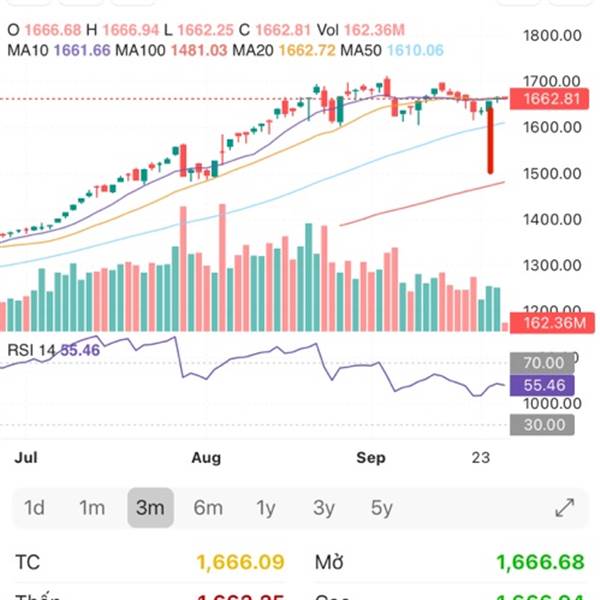Switch chart to 6m range
The image size is (600, 600).
[208, 508]
